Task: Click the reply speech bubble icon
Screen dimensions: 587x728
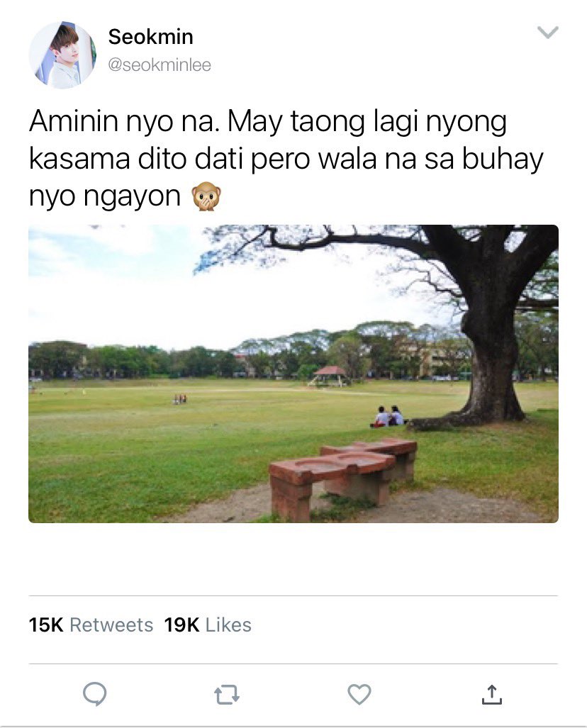Action: 95,695
